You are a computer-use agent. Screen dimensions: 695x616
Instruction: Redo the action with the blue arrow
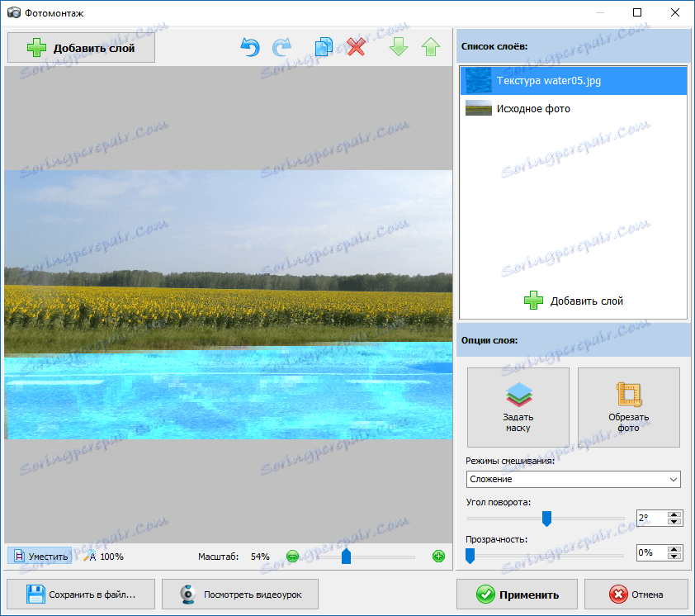(x=282, y=47)
